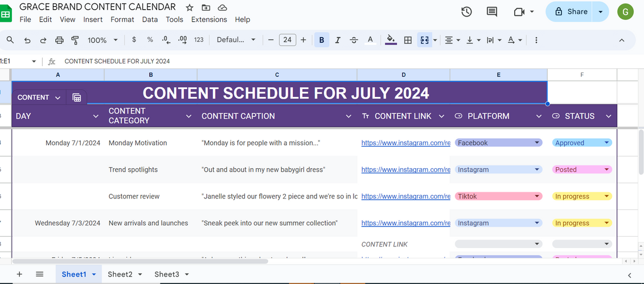Open the search menus magnifier icon
The height and width of the screenshot is (284, 644).
tap(10, 40)
